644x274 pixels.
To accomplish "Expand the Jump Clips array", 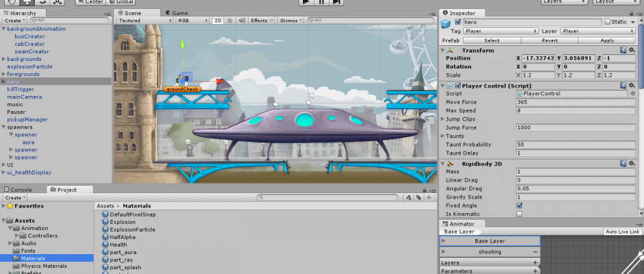I will tap(443, 119).
